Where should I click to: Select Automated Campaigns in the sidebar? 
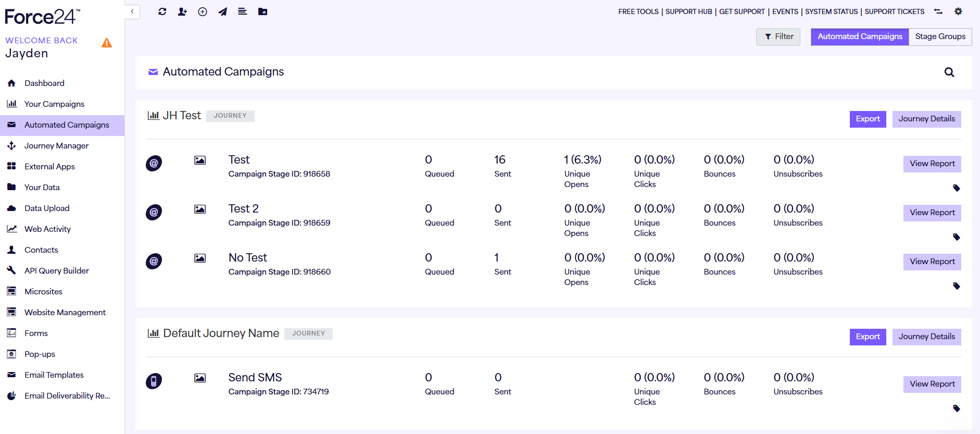(x=62, y=125)
